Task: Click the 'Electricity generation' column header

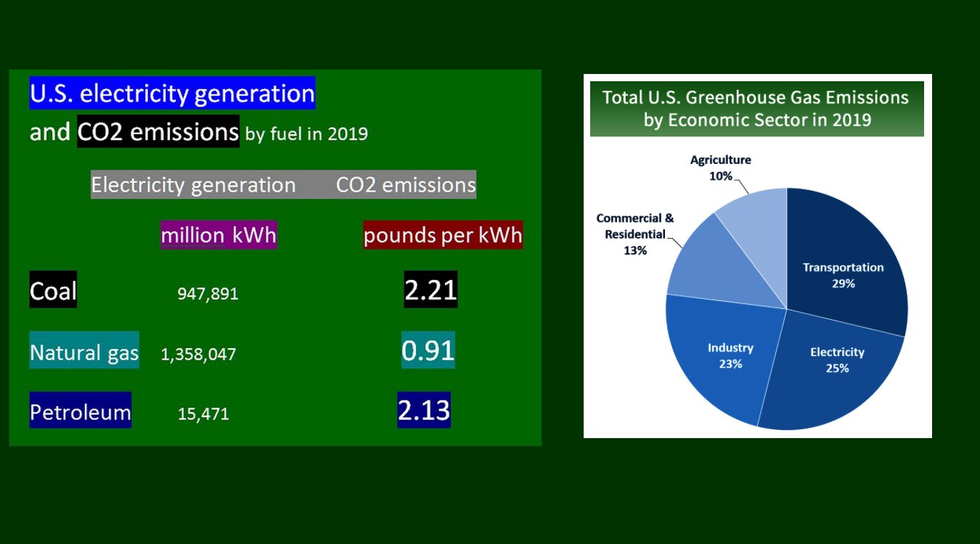Action: tap(193, 185)
